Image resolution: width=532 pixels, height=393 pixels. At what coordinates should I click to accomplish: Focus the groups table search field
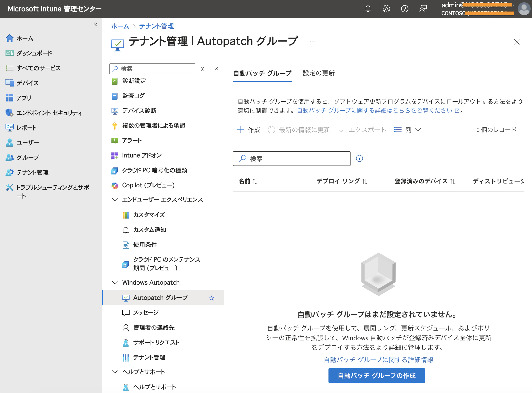tap(291, 159)
